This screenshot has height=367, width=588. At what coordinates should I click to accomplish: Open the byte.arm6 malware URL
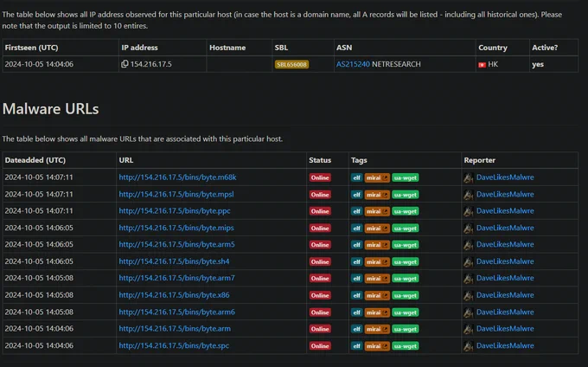(177, 312)
